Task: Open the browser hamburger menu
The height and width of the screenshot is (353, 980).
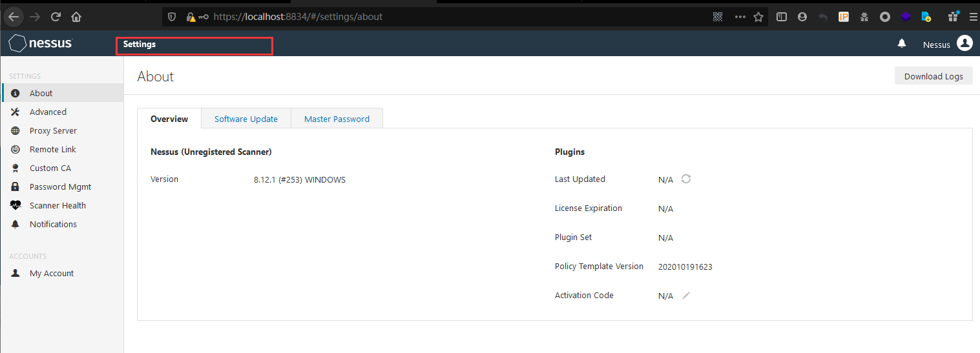Action: tap(973, 17)
